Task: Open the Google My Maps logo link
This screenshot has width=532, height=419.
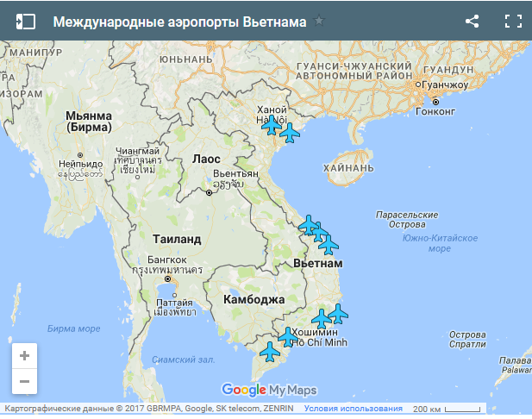Action: [269, 389]
